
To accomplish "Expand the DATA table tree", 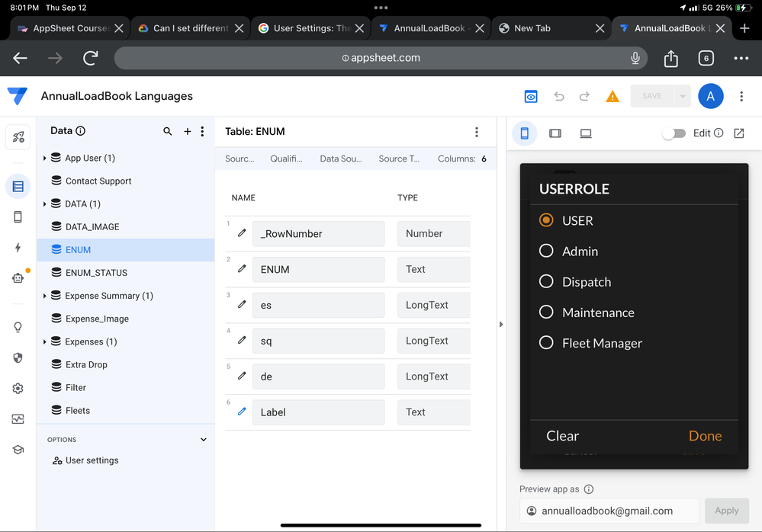I will point(44,204).
